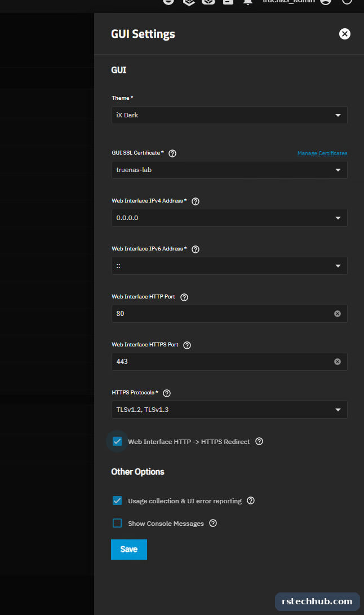
Task: Clear the HTTPS Port value 443
Action: pyautogui.click(x=338, y=362)
